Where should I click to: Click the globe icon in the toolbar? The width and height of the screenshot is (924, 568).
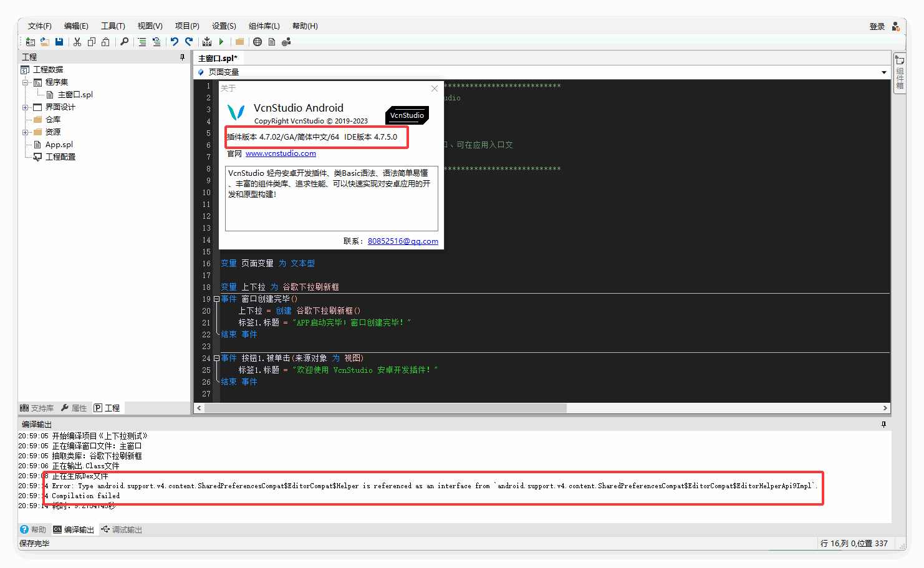257,42
